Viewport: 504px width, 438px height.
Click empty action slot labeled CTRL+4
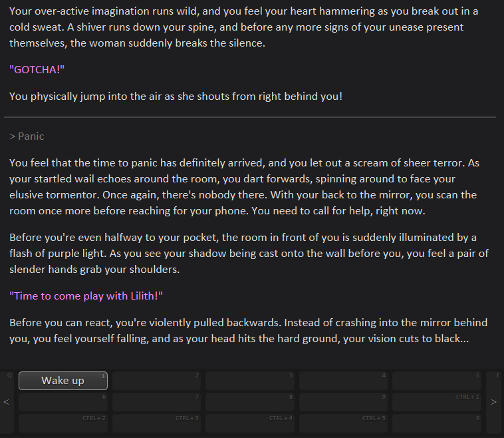pos(250,423)
